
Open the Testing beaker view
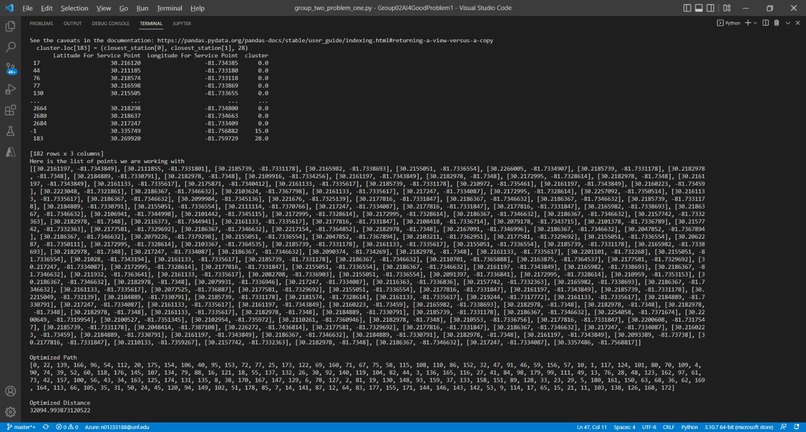click(x=10, y=131)
